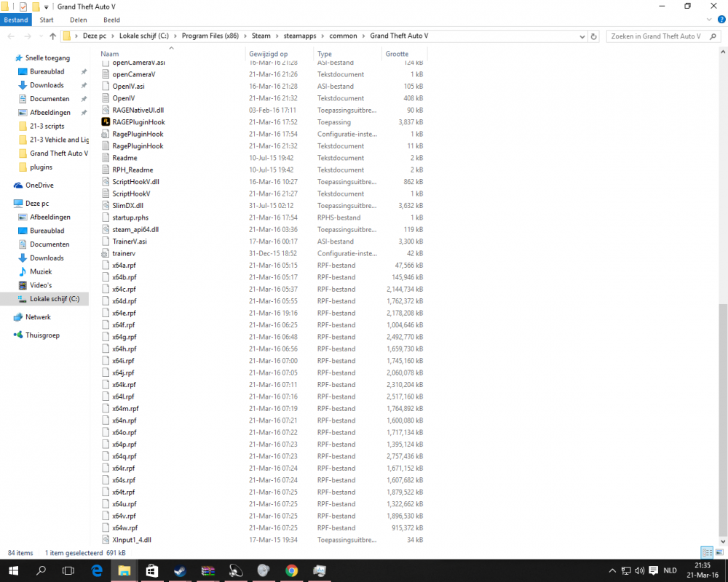Open WinRAR from the taskbar
This screenshot has height=582, width=728.
click(208, 570)
